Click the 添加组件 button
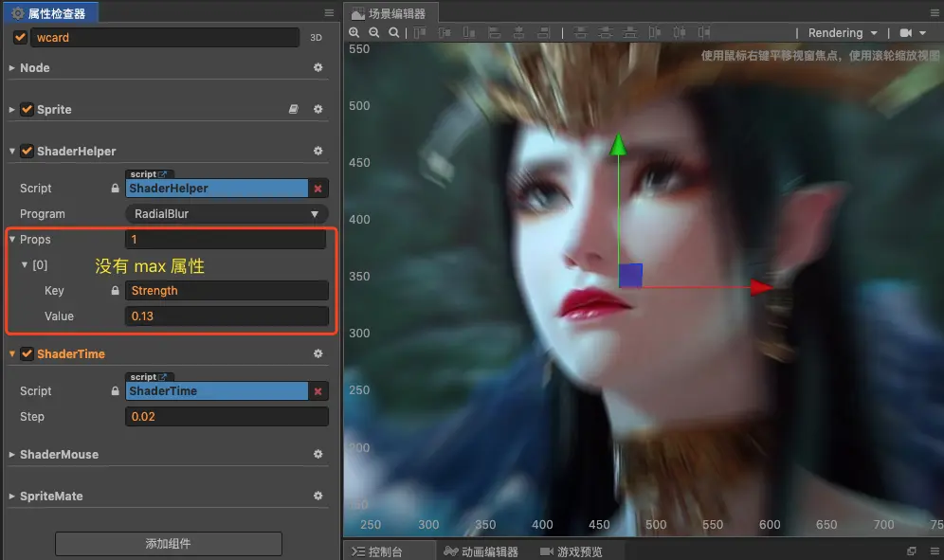This screenshot has height=560, width=944. 169,544
